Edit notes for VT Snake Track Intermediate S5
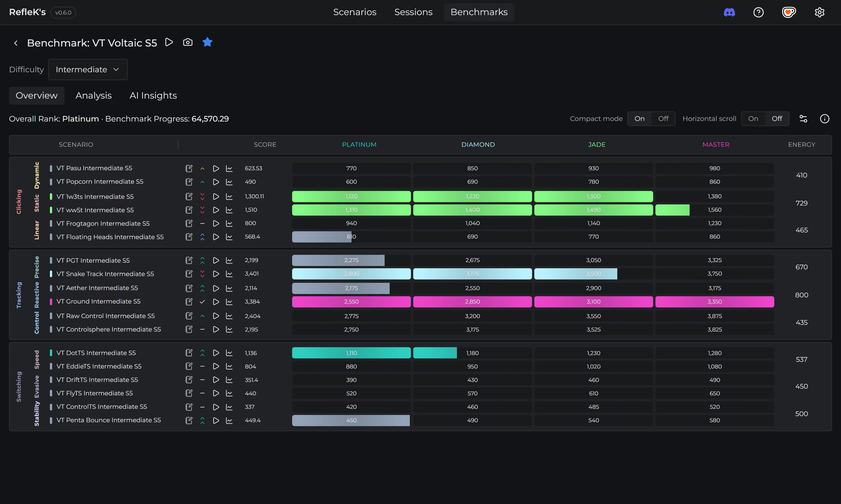The image size is (841, 504). 189,274
